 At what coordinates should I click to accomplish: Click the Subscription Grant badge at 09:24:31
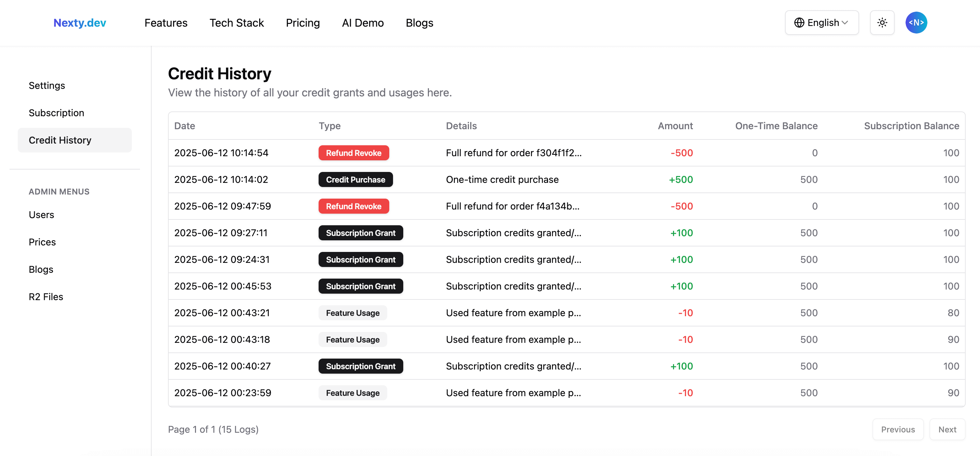(x=360, y=260)
